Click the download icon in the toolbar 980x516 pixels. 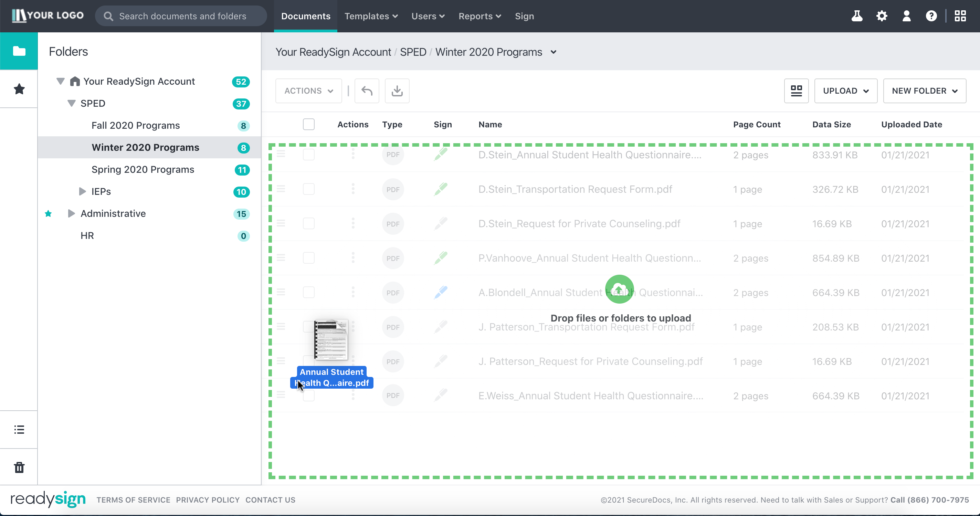pos(397,91)
